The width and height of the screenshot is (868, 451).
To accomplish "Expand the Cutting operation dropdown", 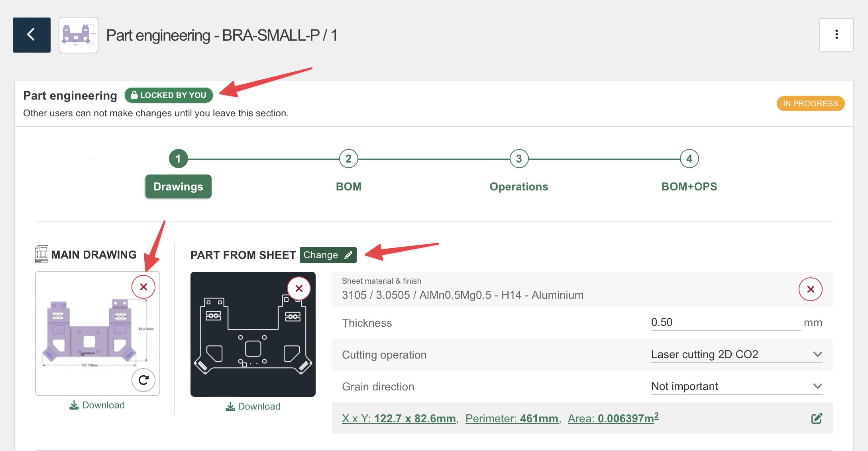I will pos(736,354).
